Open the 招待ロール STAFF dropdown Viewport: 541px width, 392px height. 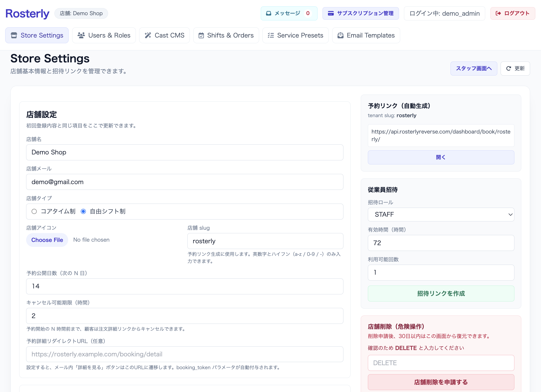coord(441,215)
